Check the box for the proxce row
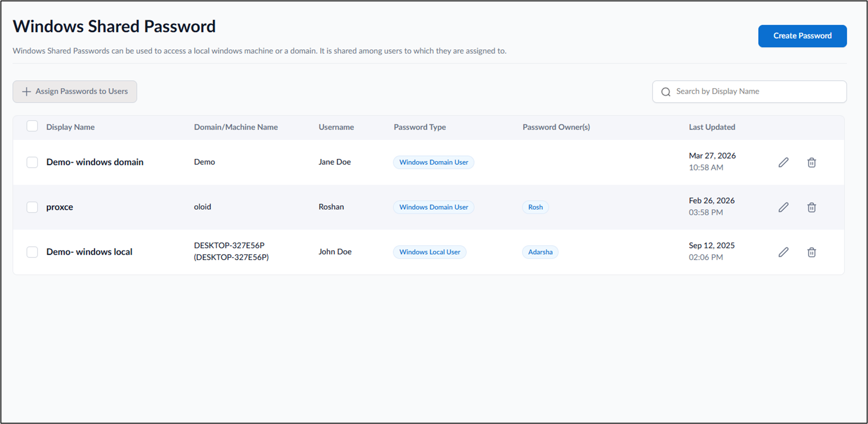This screenshot has height=424, width=868. point(32,207)
